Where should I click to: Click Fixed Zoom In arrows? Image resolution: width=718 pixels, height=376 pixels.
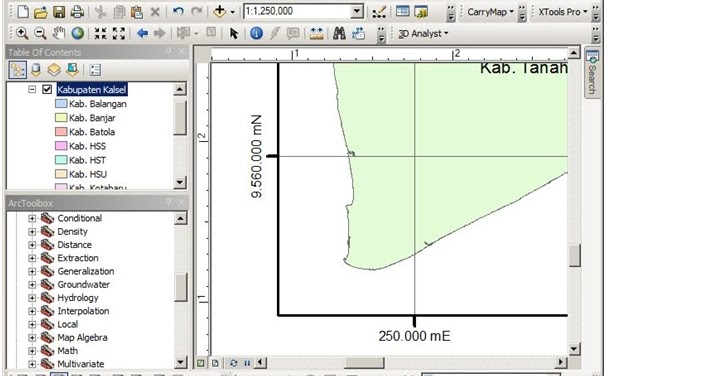[100, 33]
